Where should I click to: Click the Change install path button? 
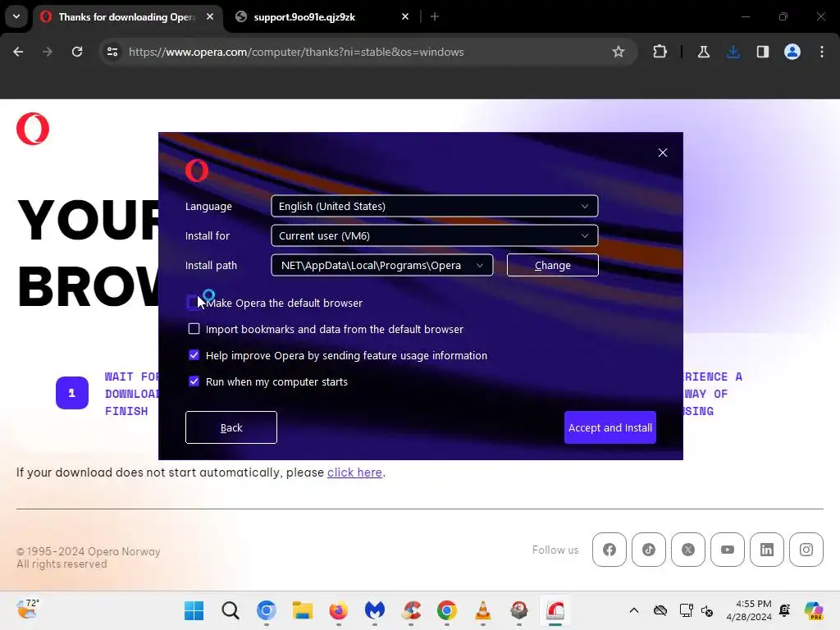pos(552,265)
